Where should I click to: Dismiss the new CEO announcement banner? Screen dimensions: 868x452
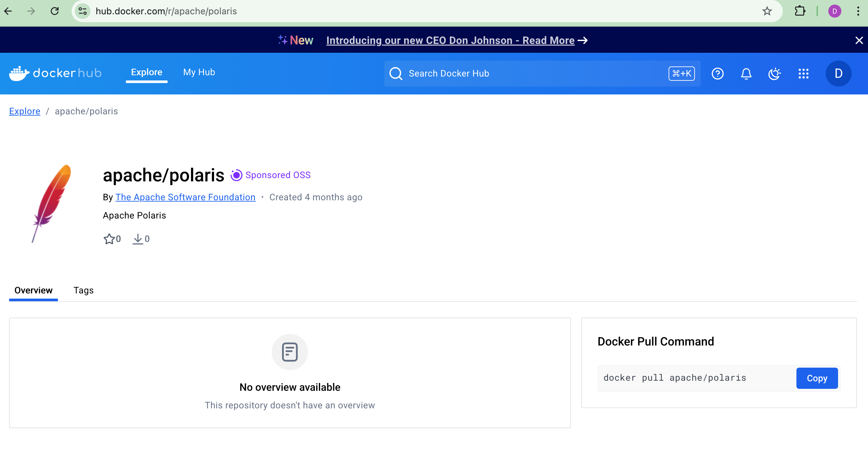click(x=859, y=40)
